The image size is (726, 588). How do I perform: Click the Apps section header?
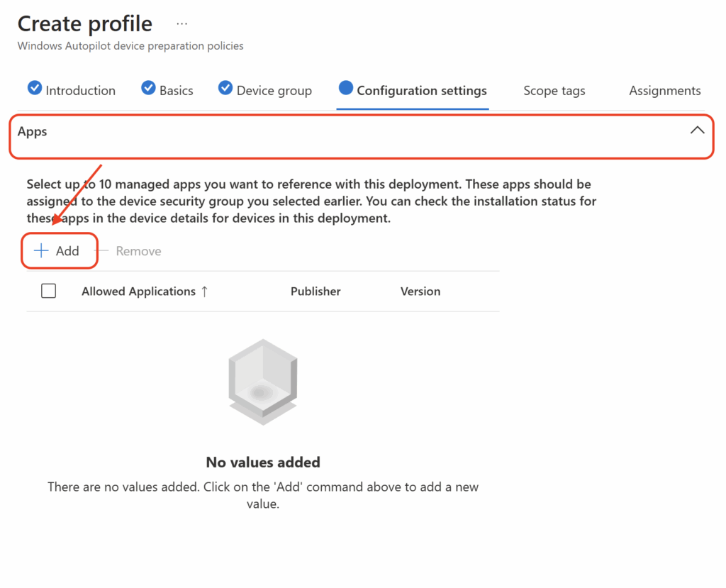click(x=362, y=137)
